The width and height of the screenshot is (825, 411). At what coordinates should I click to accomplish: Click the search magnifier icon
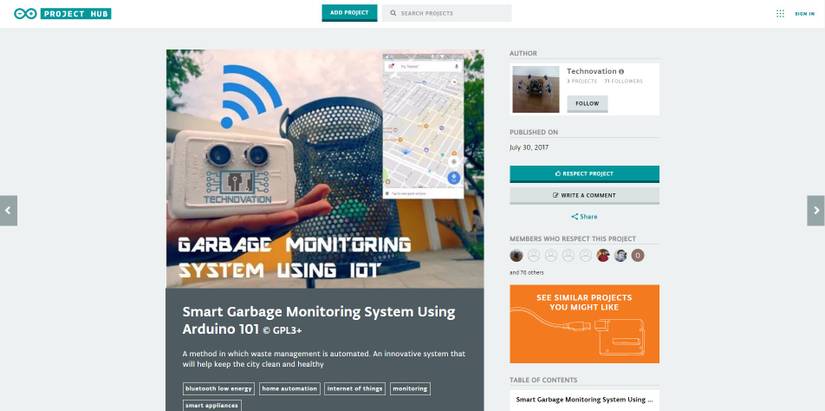[393, 13]
